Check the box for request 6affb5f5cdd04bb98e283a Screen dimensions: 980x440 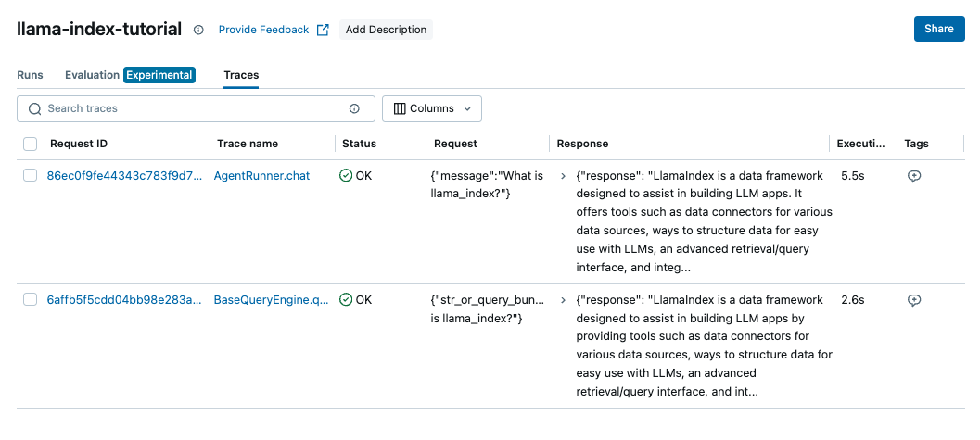tap(31, 299)
